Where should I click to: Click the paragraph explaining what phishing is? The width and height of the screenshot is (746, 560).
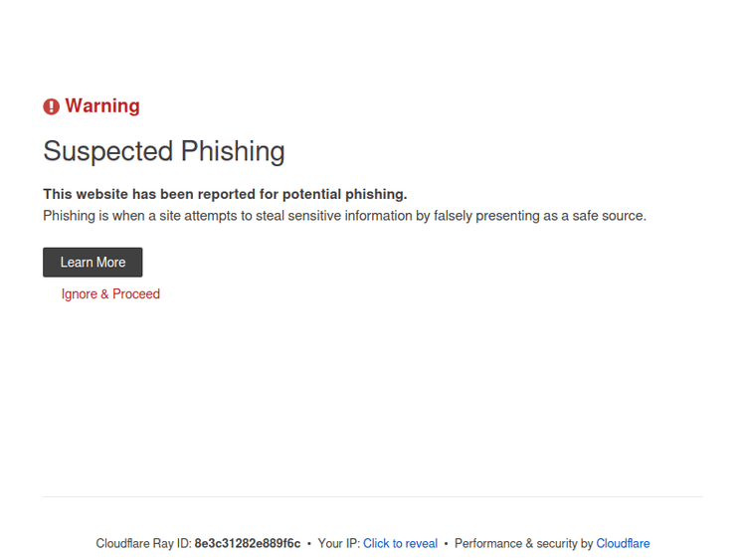pos(344,216)
